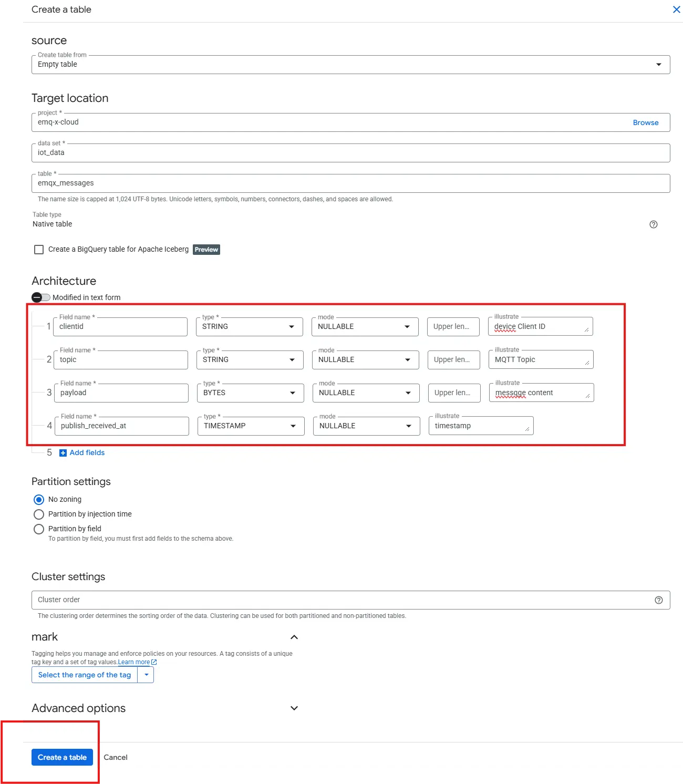Image resolution: width=683 pixels, height=784 pixels.
Task: Click the Select the range of the tag button
Action: click(85, 675)
